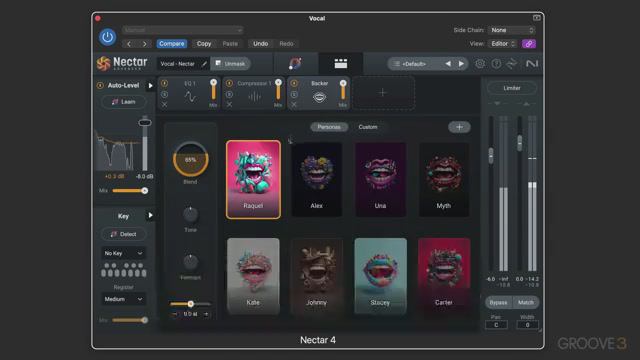
Task: Expand the Auto-Level panel arrow
Action: coord(150,86)
